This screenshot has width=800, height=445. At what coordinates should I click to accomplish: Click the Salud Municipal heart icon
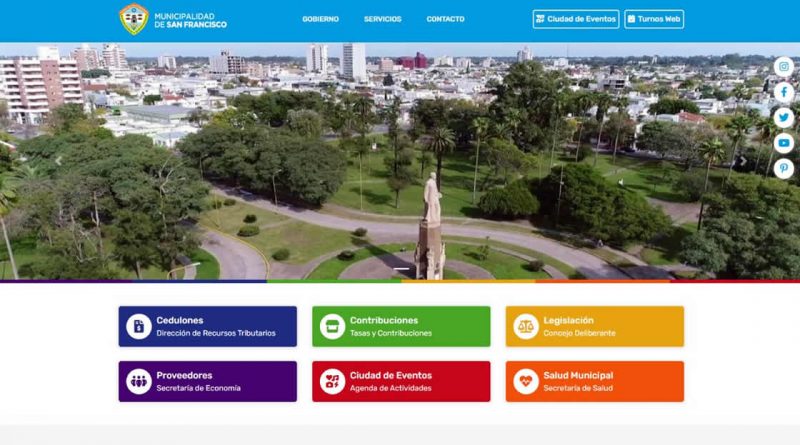[x=526, y=381]
